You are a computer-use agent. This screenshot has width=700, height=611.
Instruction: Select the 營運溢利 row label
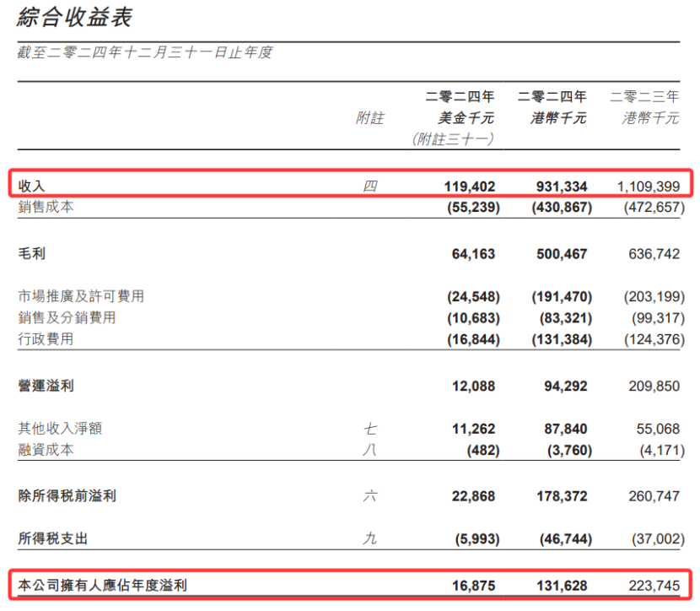[46, 386]
